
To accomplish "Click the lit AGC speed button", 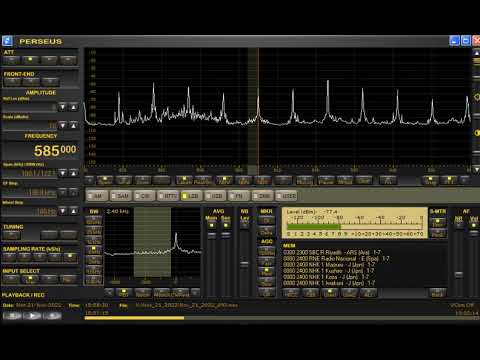I will [266, 272].
